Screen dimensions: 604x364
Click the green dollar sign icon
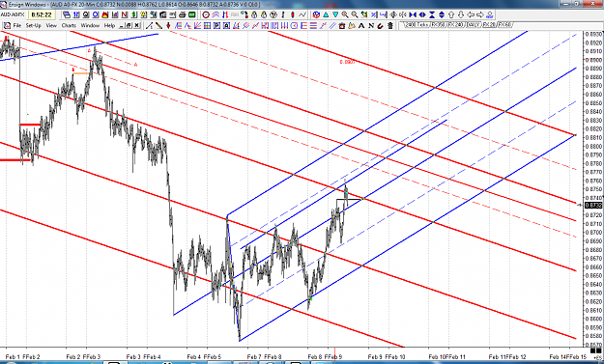(133, 14)
